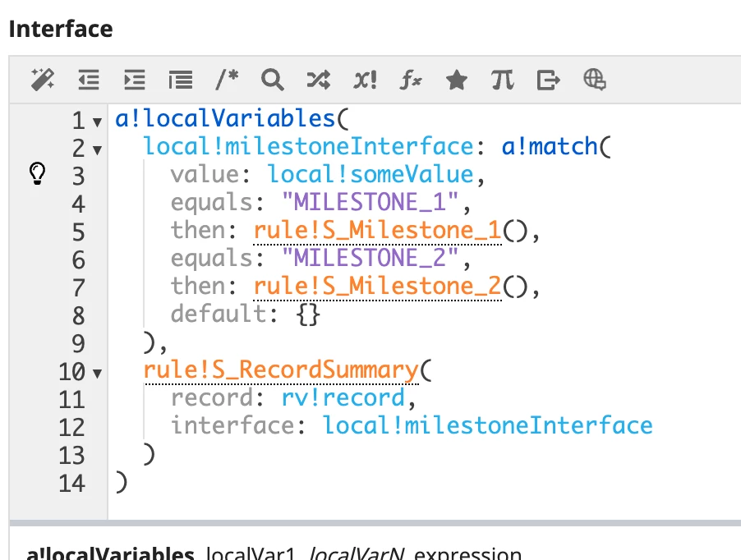
Task: Toggle comment with the /* icon
Action: click(x=227, y=80)
